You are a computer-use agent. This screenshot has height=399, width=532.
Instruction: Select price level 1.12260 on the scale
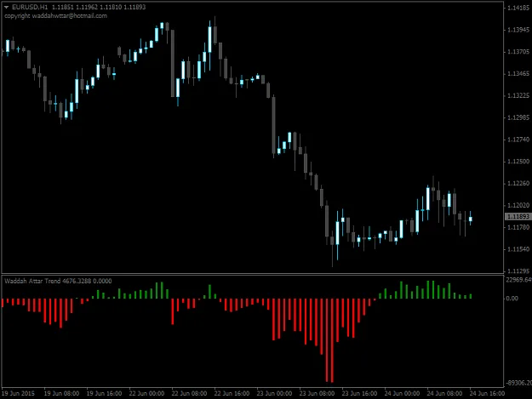coord(518,184)
